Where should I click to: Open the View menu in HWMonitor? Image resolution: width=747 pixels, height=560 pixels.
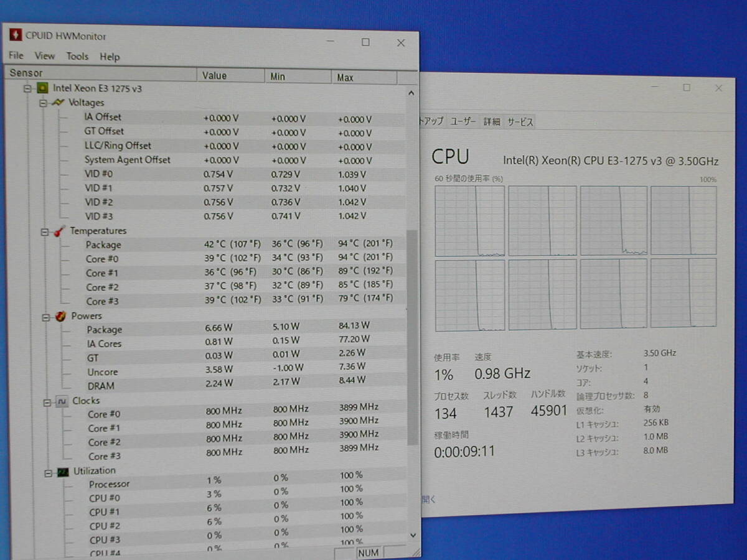point(44,56)
